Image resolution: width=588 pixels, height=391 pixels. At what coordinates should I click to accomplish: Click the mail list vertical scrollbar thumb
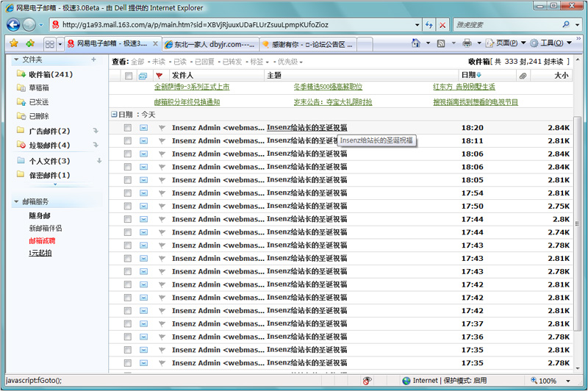(x=578, y=223)
